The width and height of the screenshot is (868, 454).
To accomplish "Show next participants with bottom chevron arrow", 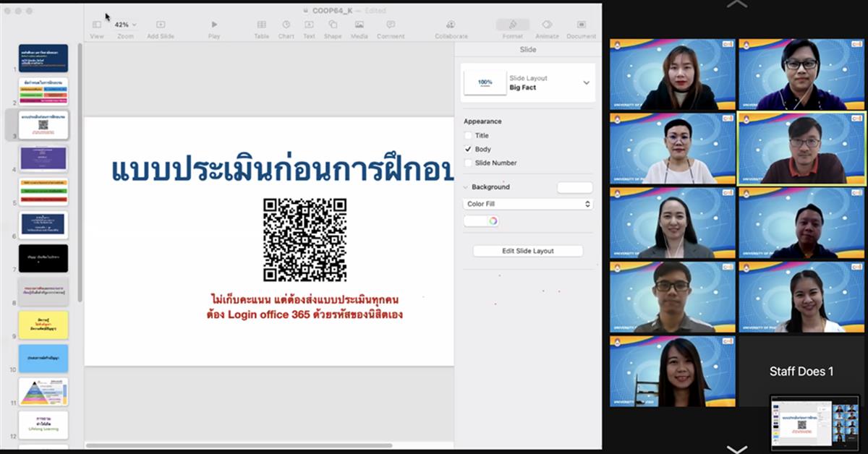I will click(737, 448).
